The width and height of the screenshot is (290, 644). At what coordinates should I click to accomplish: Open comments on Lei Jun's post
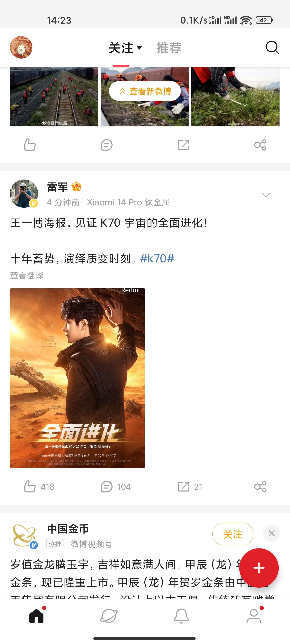tap(115, 486)
